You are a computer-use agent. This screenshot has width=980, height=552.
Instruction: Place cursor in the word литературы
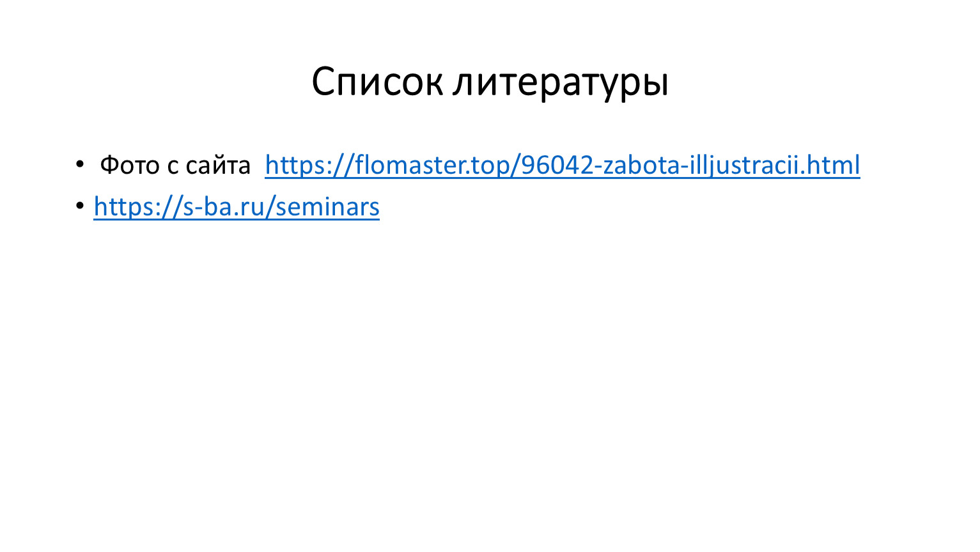(561, 82)
